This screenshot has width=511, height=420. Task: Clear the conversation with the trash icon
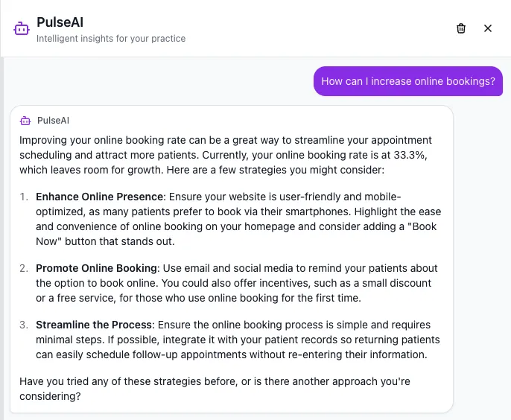(x=461, y=28)
